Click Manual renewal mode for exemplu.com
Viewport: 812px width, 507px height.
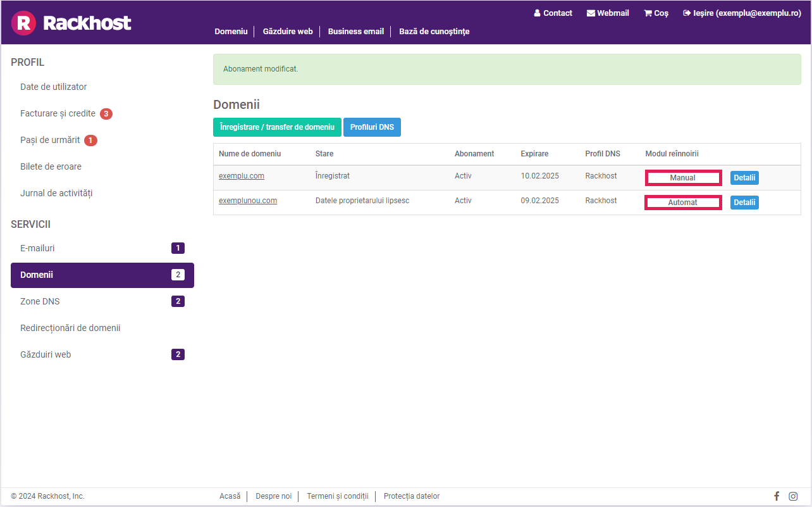pos(683,178)
